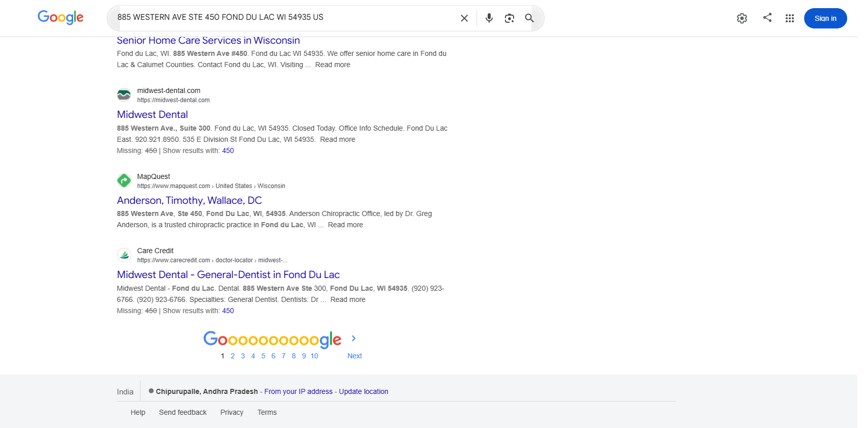Go to results page 3

(x=243, y=356)
